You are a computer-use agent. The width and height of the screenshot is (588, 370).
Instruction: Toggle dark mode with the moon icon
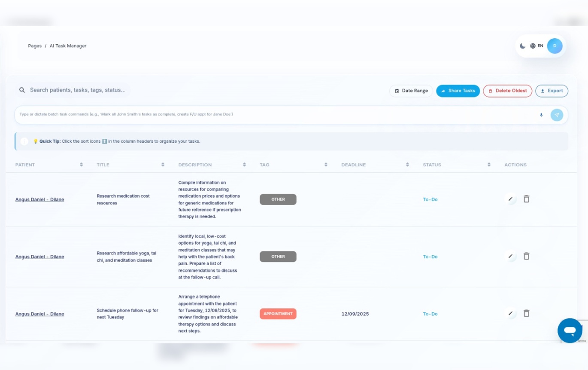point(522,46)
